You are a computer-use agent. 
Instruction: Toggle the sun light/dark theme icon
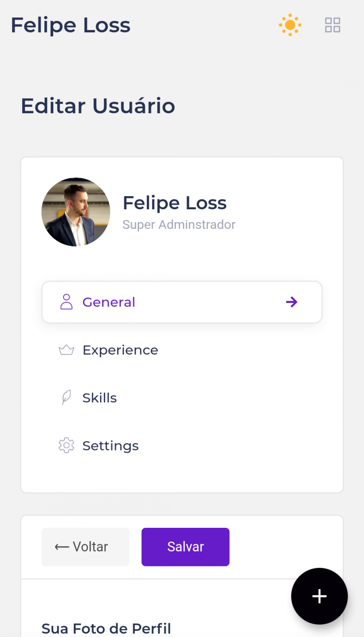(290, 25)
